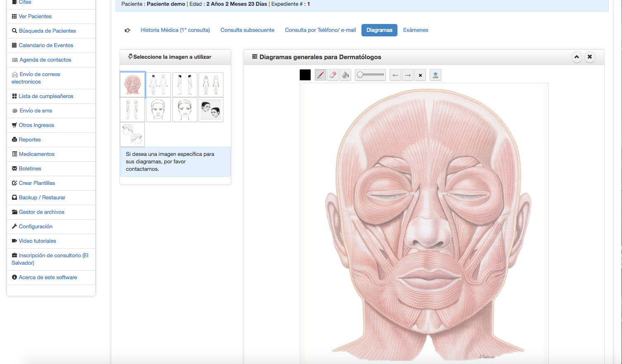Clear the canvas with the x button
Image resolution: width=622 pixels, height=364 pixels.
coord(420,75)
